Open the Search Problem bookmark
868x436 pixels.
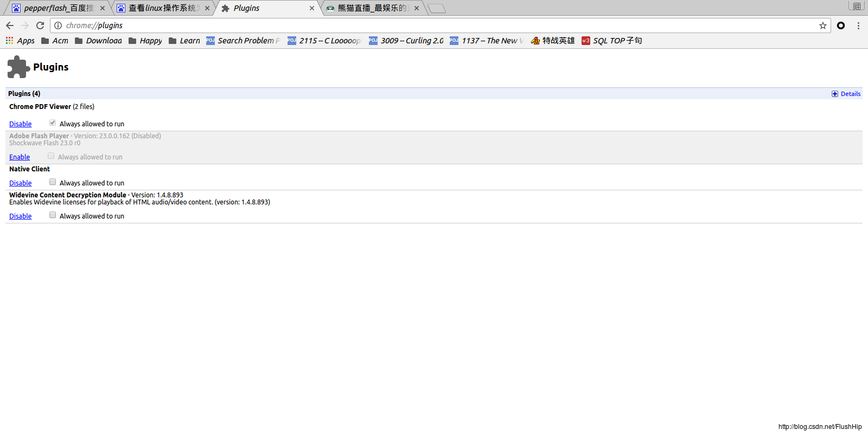tap(244, 41)
